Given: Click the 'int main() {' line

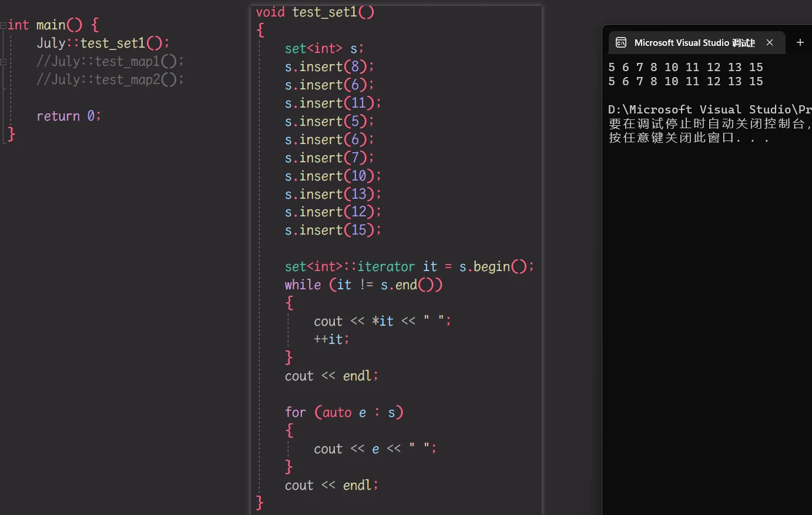Looking at the screenshot, I should pyautogui.click(x=53, y=25).
